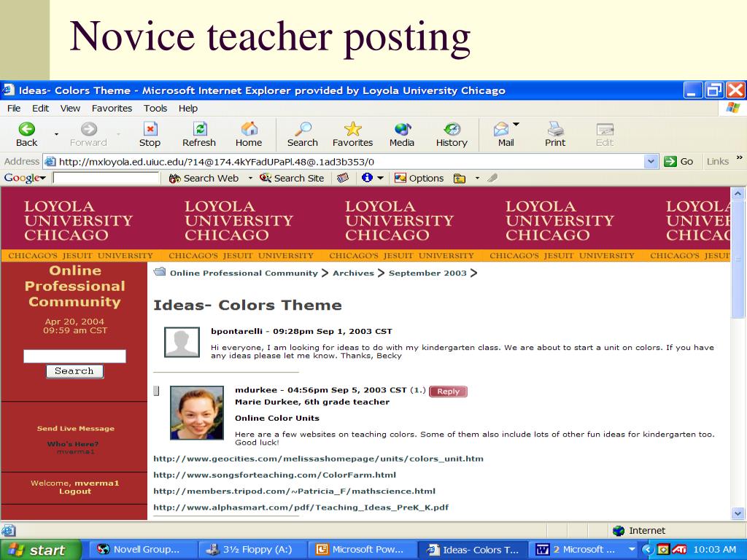Click the Mail envelope icon

[x=501, y=129]
